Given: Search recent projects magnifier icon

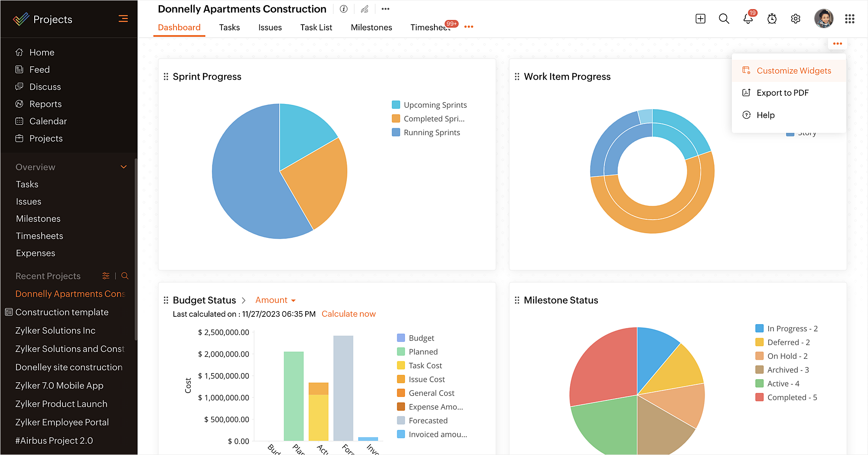Looking at the screenshot, I should tap(125, 276).
